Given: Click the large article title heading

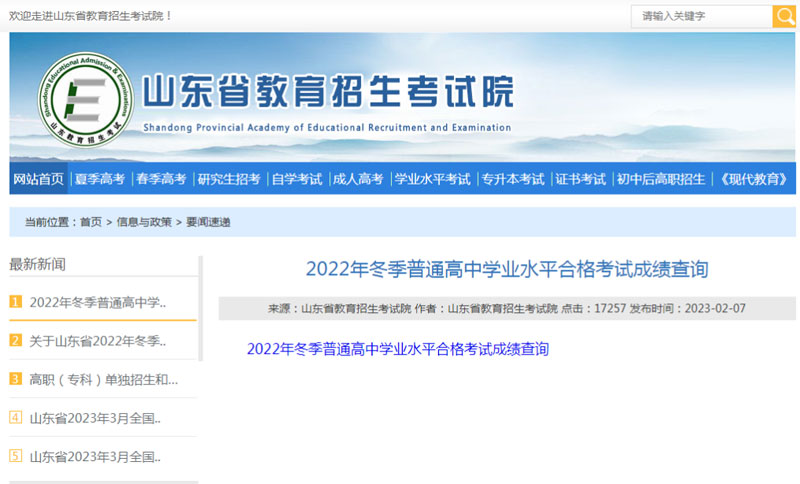Looking at the screenshot, I should [507, 269].
